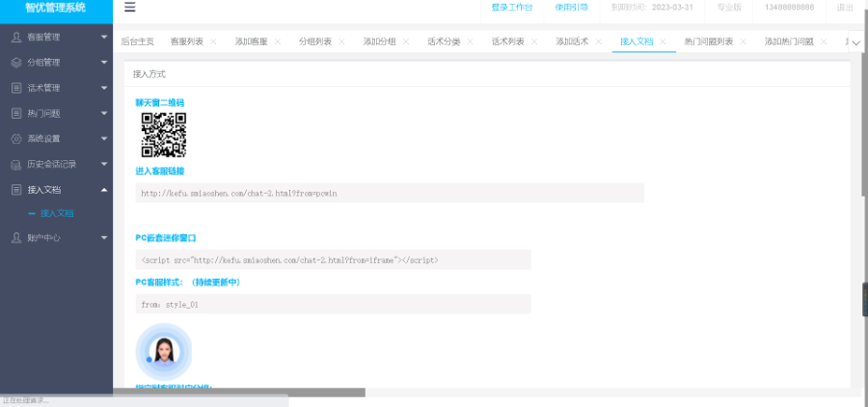
Task: Expand the 账户中心 sidebar menu
Action: pyautogui.click(x=104, y=237)
